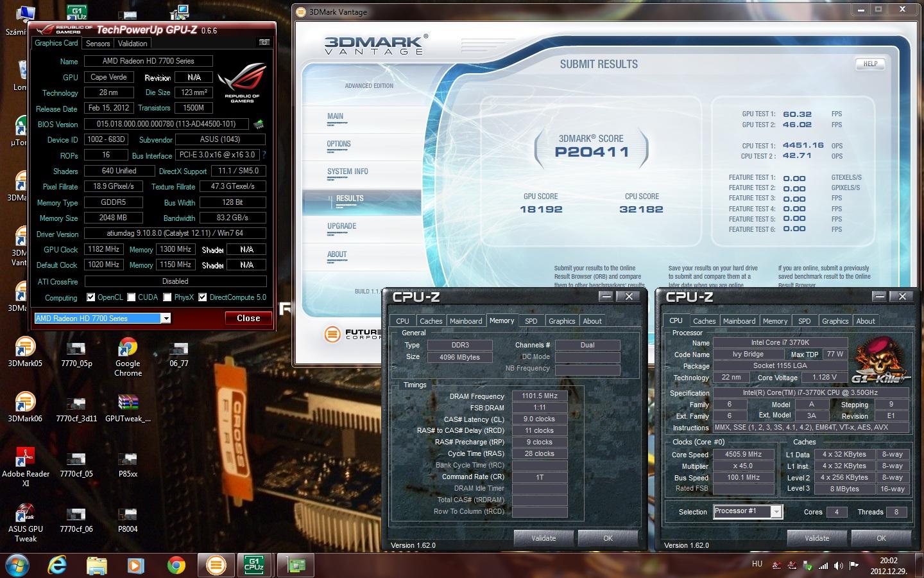Viewport: 924px width, 578px height.
Task: Click the Core Speed value 4505.9 MHz
Action: point(743,454)
